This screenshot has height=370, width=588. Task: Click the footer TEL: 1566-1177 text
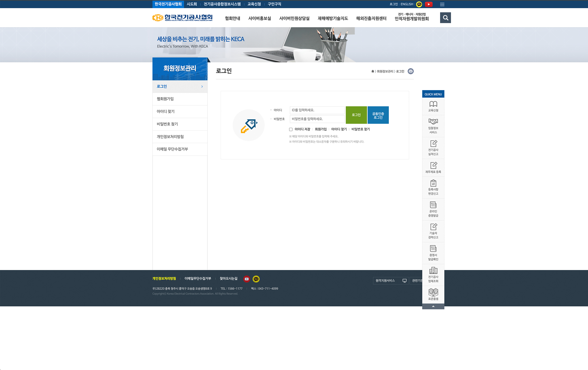(x=231, y=288)
